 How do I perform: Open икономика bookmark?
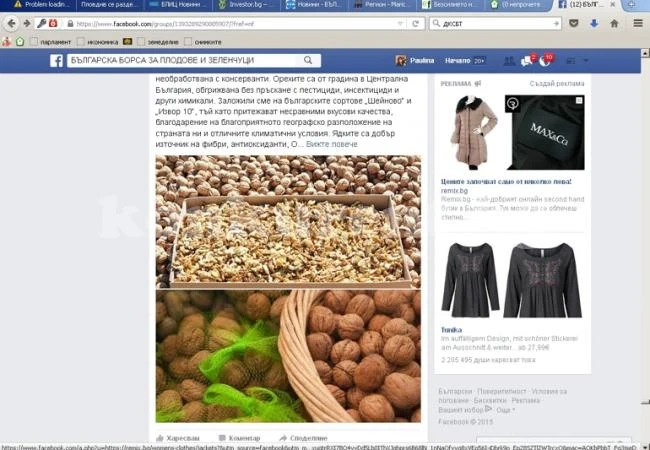98,42
